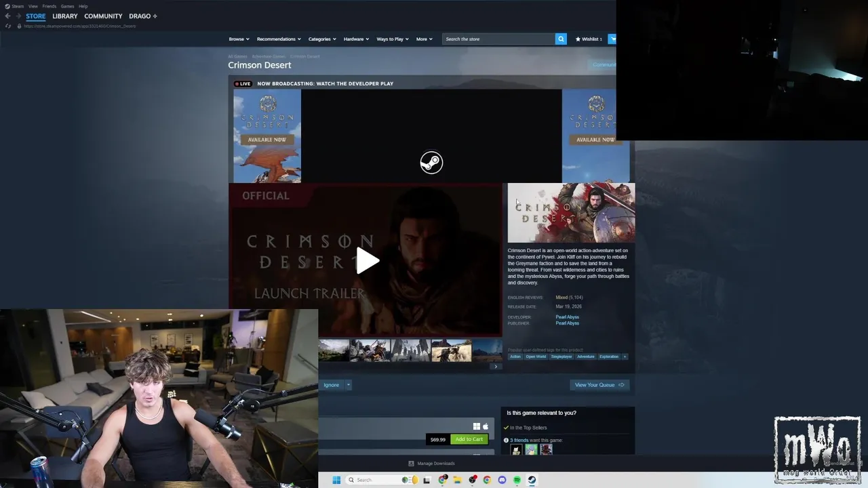The width and height of the screenshot is (868, 488).
Task: Click the lock icon beside the URL
Action: (x=19, y=26)
